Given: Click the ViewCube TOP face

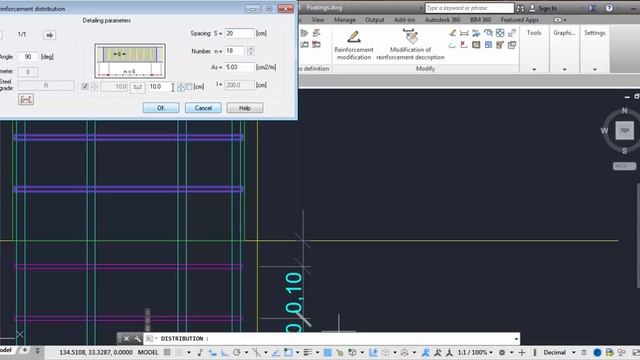Looking at the screenshot, I should (624, 131).
